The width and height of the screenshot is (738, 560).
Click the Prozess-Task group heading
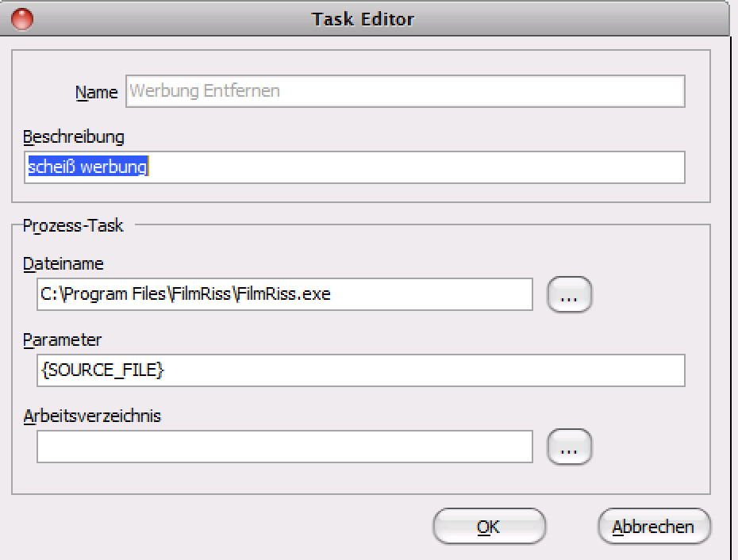(x=73, y=226)
